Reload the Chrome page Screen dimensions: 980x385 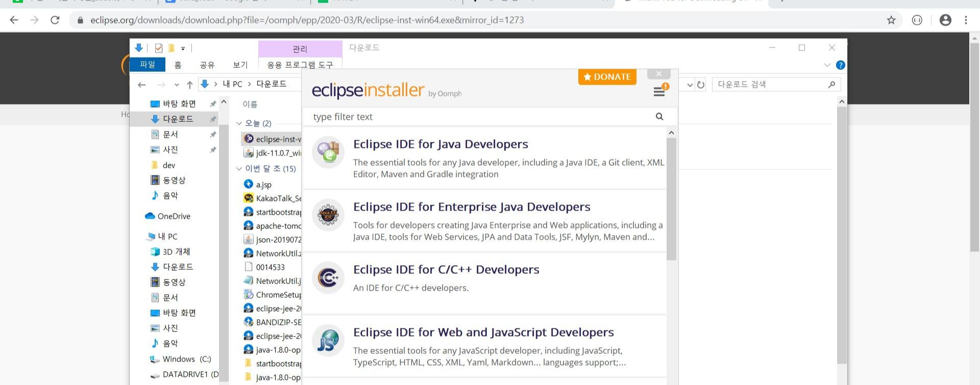pos(55,20)
